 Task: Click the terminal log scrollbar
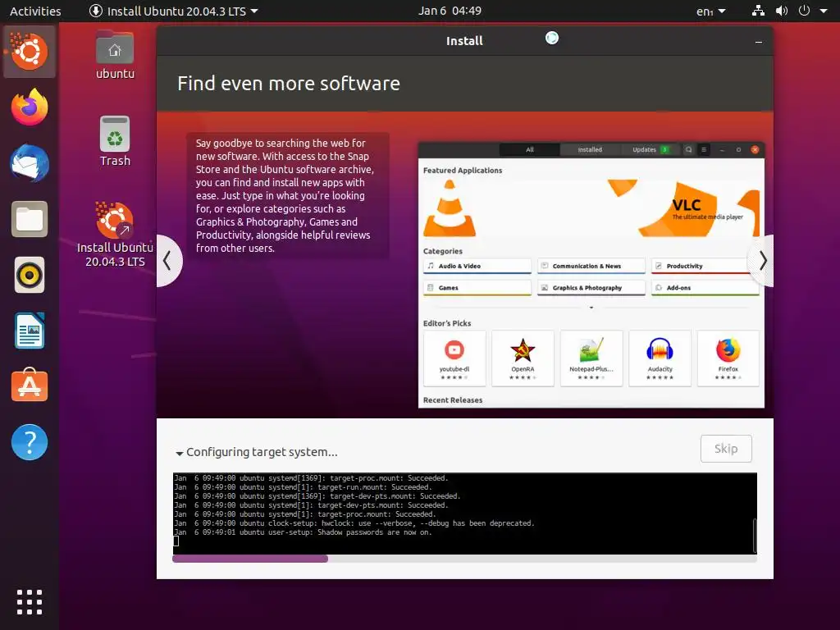pos(755,535)
